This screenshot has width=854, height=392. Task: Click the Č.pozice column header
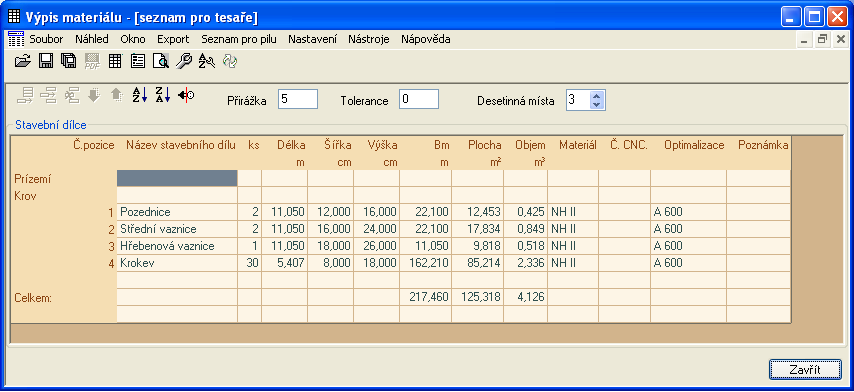click(x=94, y=145)
